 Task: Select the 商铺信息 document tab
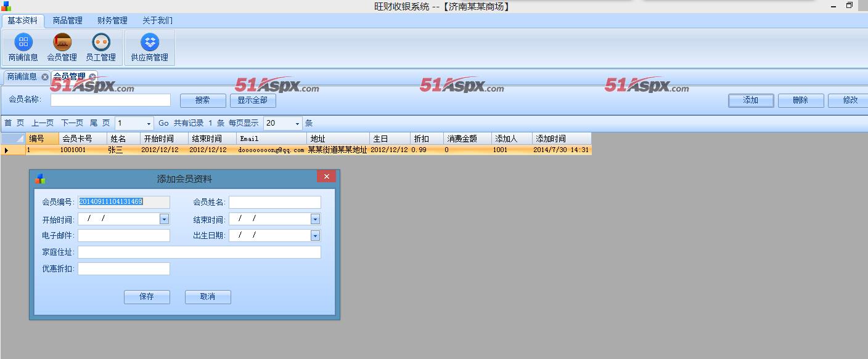coord(22,77)
